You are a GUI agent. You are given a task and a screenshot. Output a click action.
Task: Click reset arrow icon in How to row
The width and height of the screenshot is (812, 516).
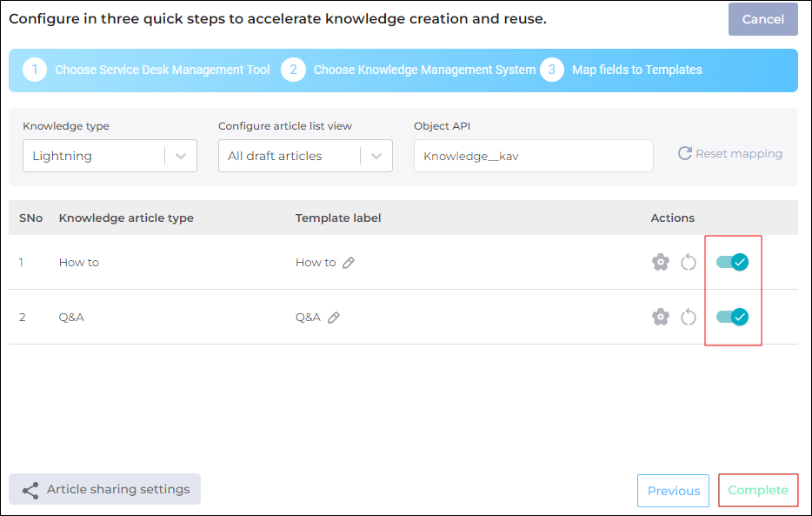point(689,262)
